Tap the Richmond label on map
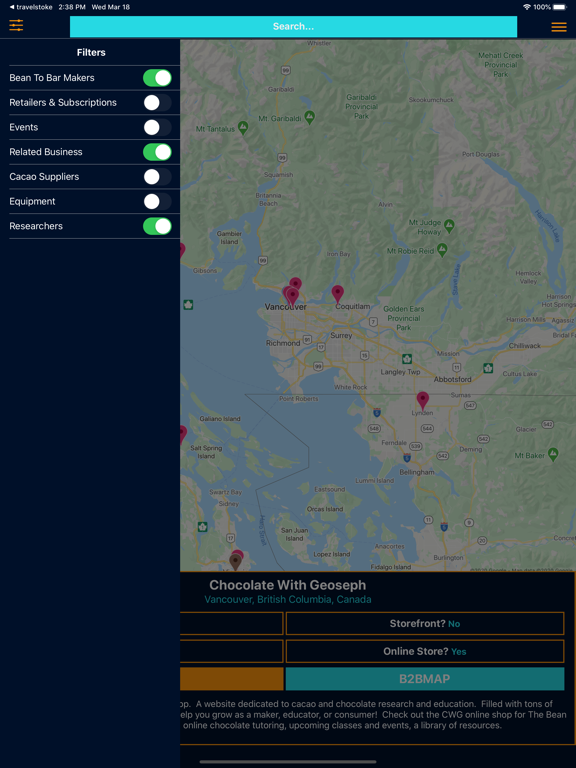 [x=283, y=343]
